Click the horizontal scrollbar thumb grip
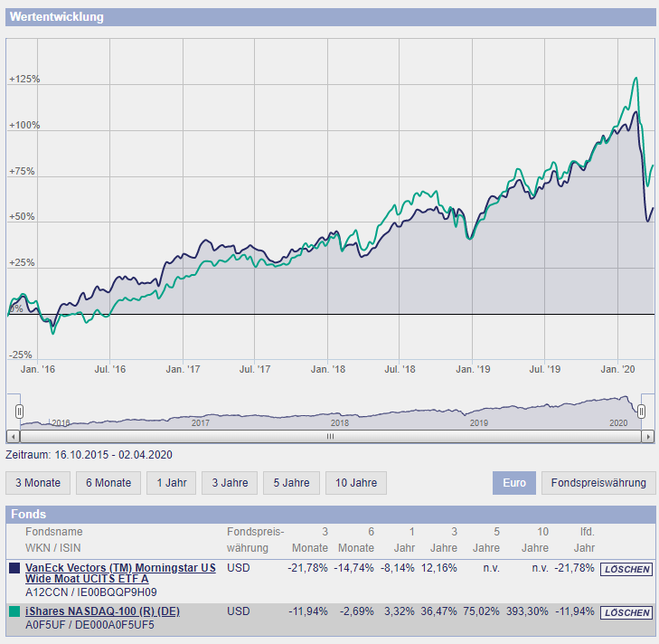 (x=330, y=437)
